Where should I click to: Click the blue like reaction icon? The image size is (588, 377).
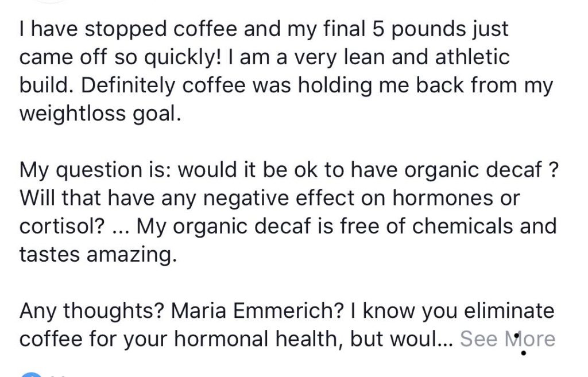click(31, 374)
